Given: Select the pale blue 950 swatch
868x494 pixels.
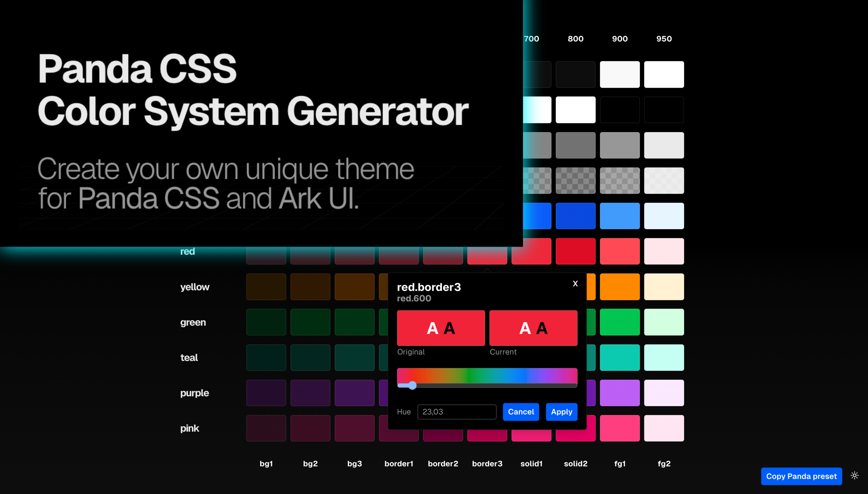Looking at the screenshot, I should (664, 216).
